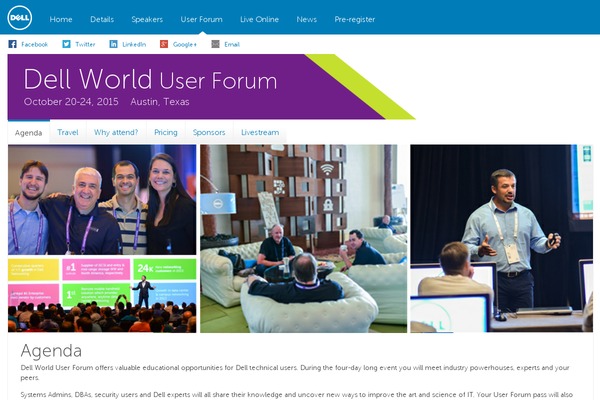Screen dimensions: 600x400
Task: Click the Dell World User Forum banner title
Action: (150, 79)
